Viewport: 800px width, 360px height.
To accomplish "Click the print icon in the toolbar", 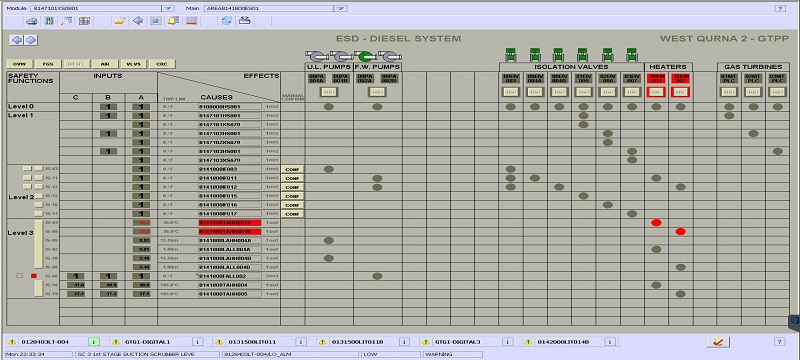I will pos(32,21).
